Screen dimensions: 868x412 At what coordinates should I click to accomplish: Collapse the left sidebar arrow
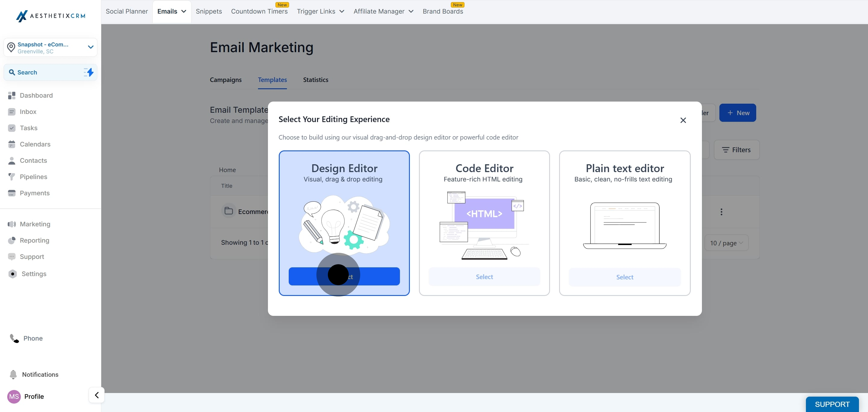[x=96, y=395]
